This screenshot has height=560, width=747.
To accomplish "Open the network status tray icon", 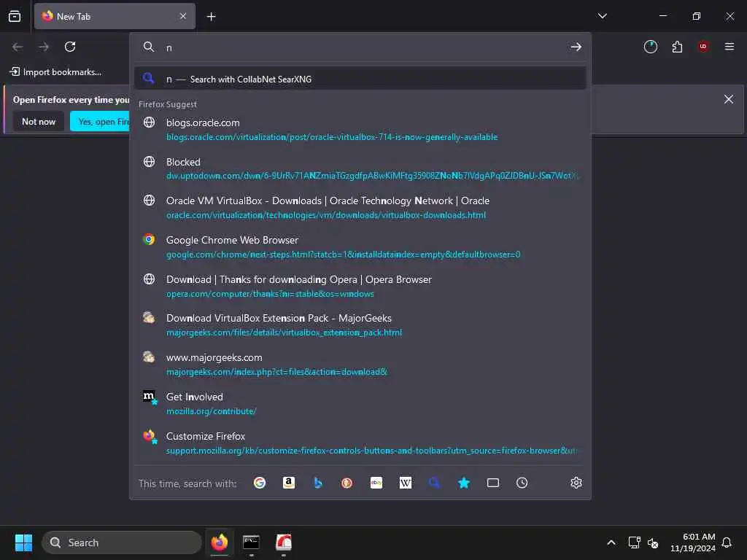I will pos(634,542).
